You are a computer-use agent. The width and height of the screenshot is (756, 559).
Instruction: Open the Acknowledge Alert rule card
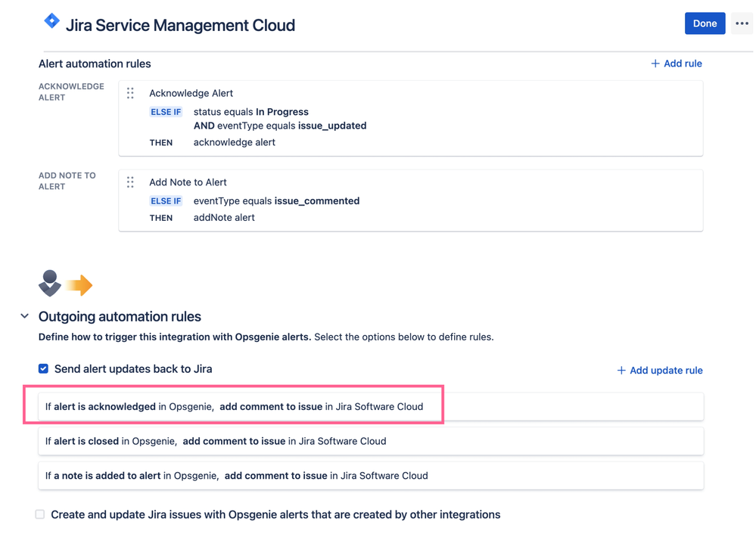pos(411,118)
